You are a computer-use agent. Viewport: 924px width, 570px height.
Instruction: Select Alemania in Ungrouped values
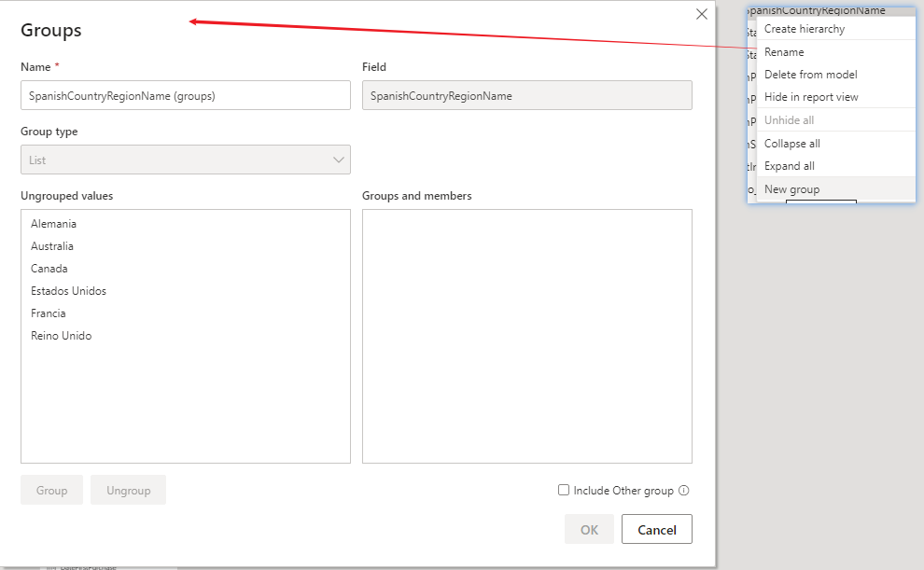click(x=53, y=224)
